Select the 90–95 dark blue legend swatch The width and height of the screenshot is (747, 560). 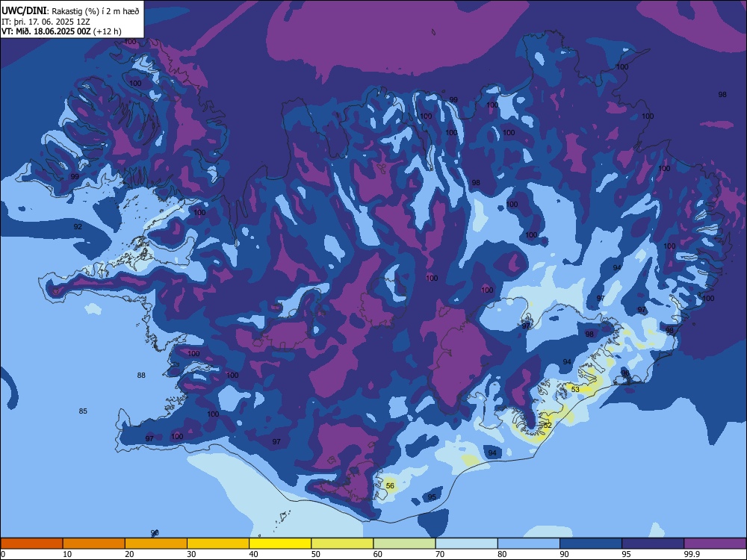pyautogui.click(x=591, y=544)
